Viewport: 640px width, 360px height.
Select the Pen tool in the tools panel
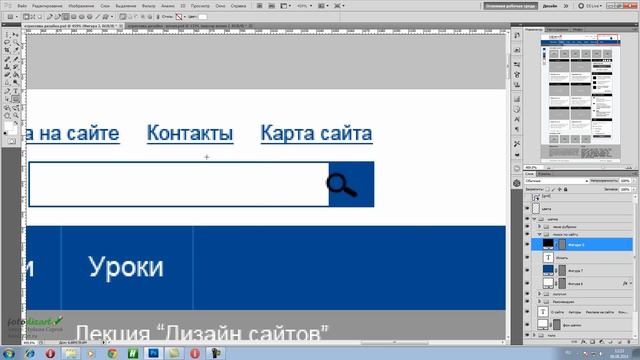coord(7,91)
